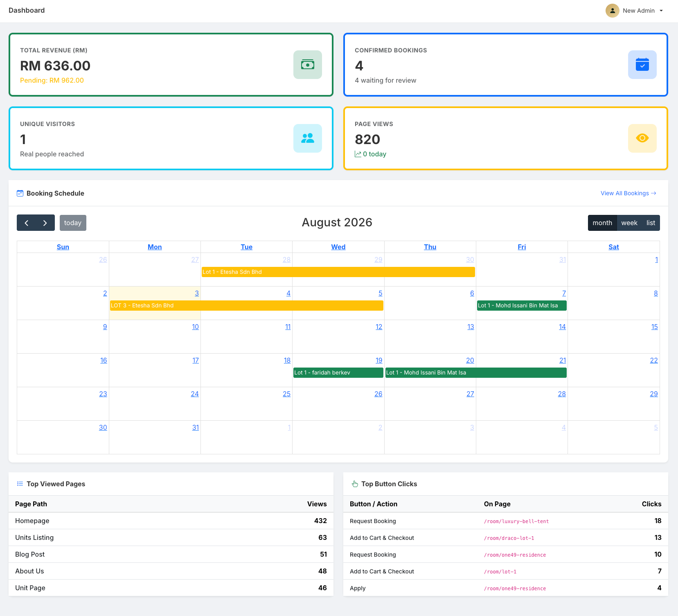Select August 22 date number

click(x=654, y=360)
